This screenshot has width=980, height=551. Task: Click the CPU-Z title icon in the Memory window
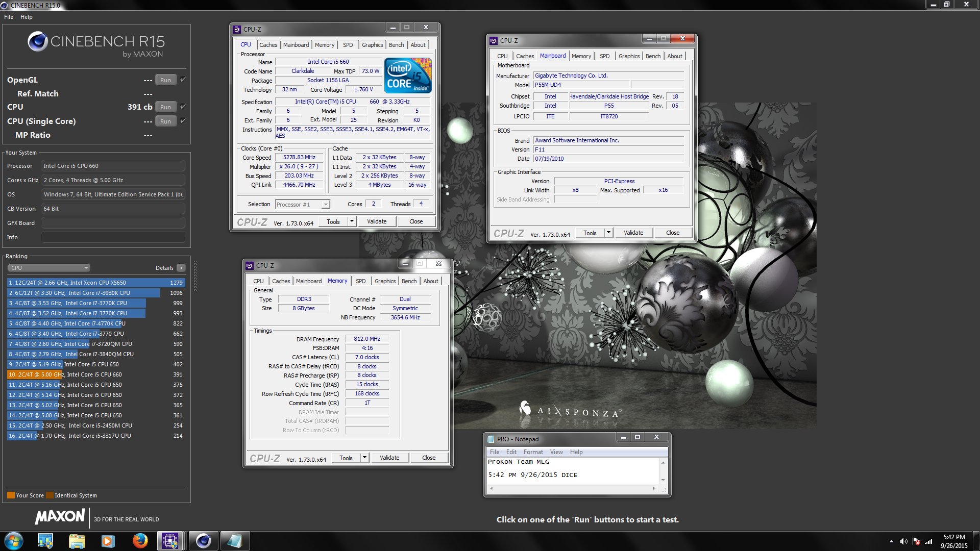[250, 266]
